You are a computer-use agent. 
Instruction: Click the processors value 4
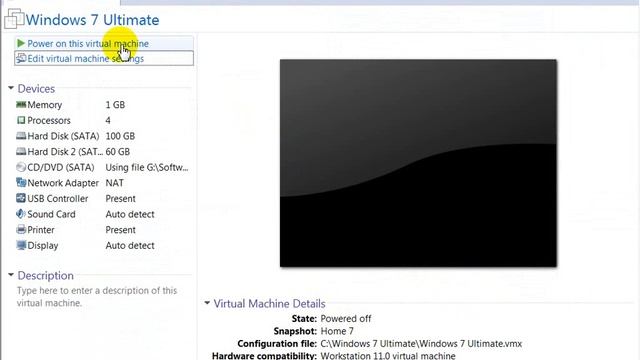click(108, 120)
